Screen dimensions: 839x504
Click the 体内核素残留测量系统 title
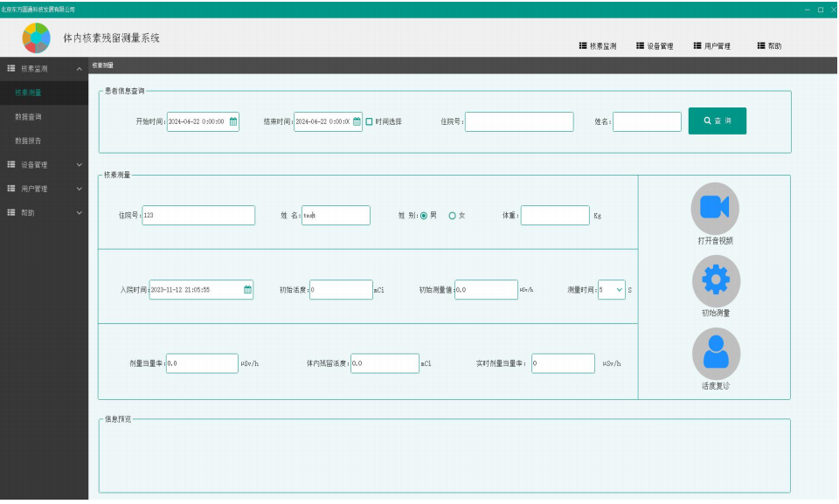tap(111, 38)
